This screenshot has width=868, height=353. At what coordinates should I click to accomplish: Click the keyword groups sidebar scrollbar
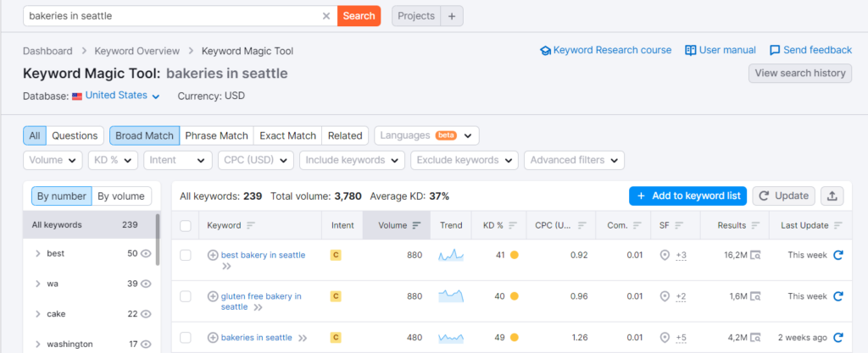click(x=158, y=240)
